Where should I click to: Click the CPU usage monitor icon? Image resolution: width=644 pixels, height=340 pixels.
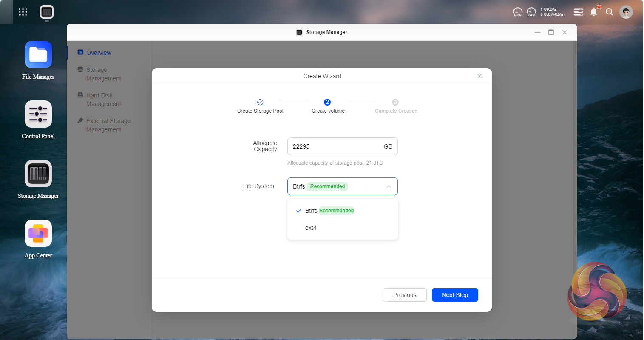pos(517,12)
